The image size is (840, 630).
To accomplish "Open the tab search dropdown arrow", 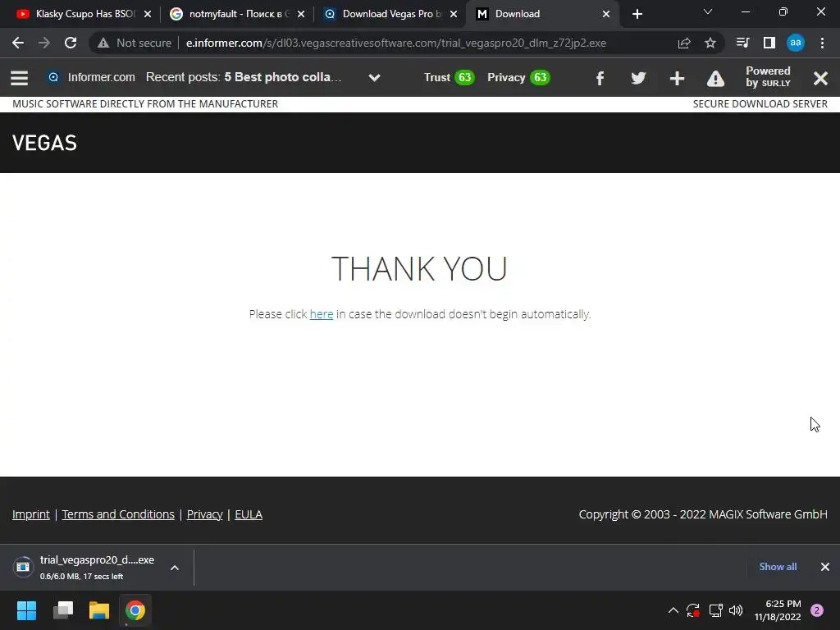I will [708, 11].
